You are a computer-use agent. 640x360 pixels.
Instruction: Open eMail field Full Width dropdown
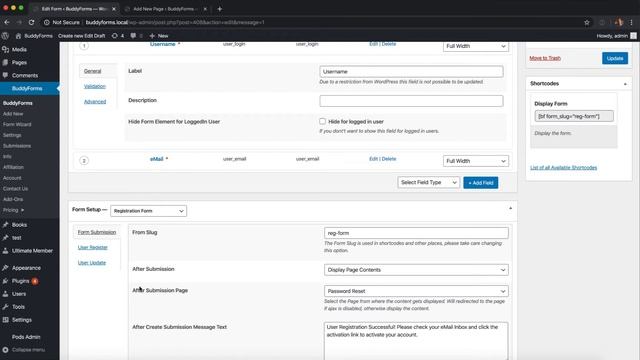click(x=476, y=161)
